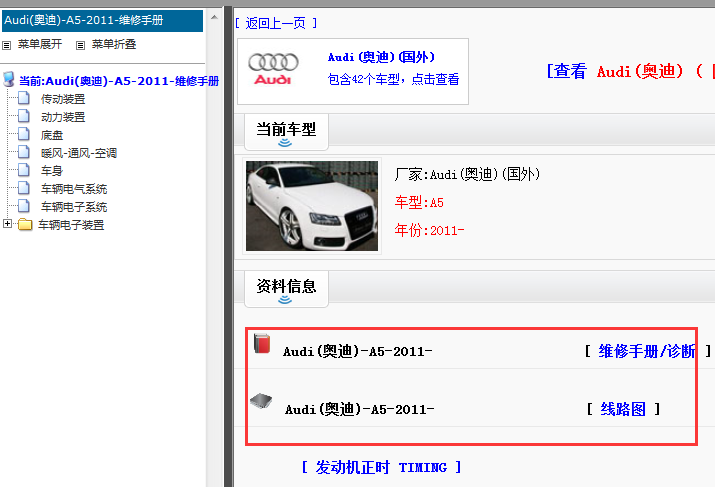Click the folder icon next to 车辆电子装置
The width and height of the screenshot is (715, 487).
coord(25,224)
